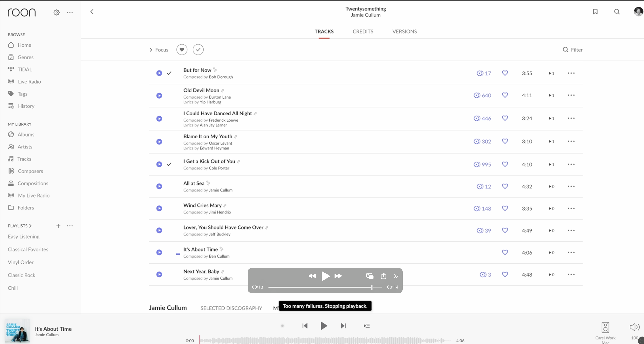Favorite the track Wind Cries Mary
Image resolution: width=644 pixels, height=344 pixels.
click(505, 208)
